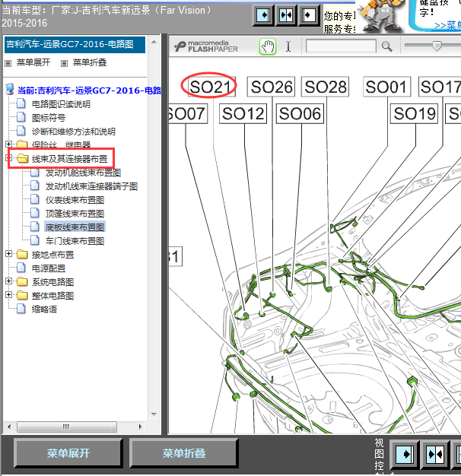The width and height of the screenshot is (461, 476).
Task: Click the Macromedia FlashPaper logo
Action: (x=206, y=46)
